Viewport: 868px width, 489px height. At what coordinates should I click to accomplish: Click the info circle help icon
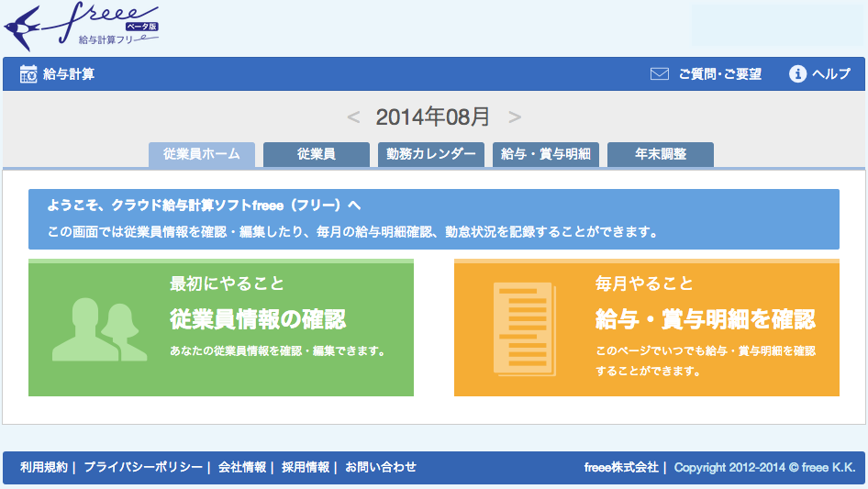[x=797, y=74]
